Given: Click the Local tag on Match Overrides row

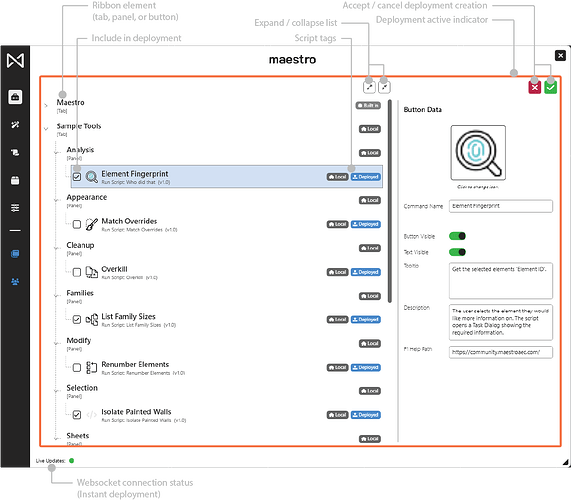Looking at the screenshot, I should coord(338,224).
